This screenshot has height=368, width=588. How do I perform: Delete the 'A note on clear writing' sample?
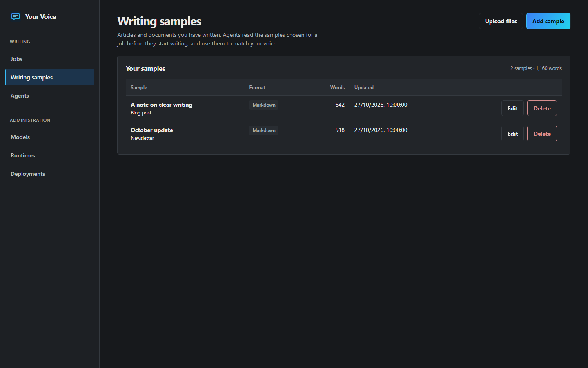[x=542, y=108]
